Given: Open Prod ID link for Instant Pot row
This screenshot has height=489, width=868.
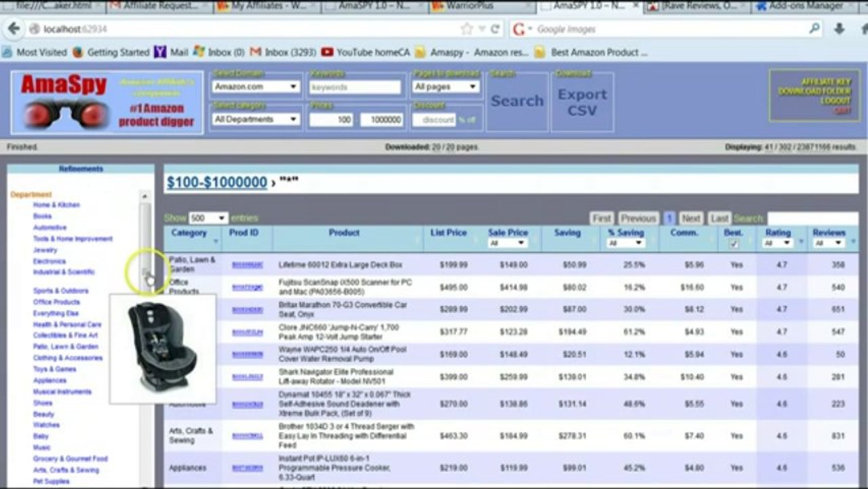Looking at the screenshot, I should 247,468.
